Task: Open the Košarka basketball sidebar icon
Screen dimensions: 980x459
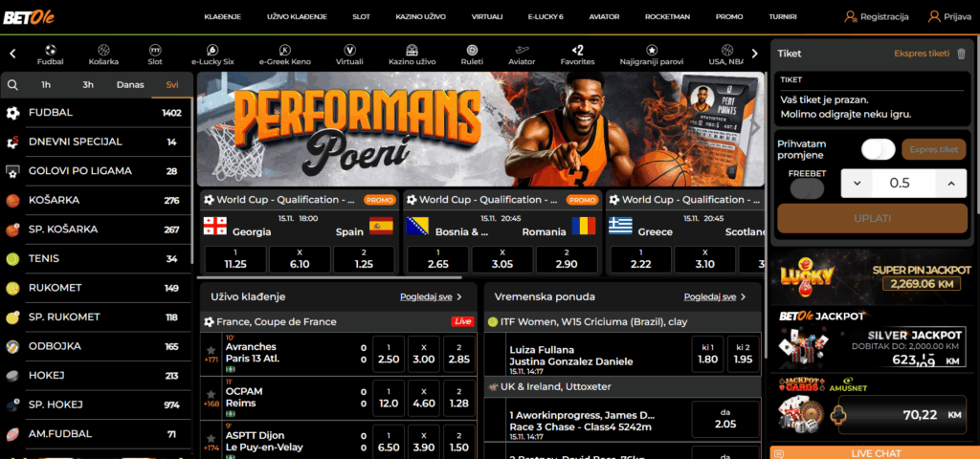Action: click(x=12, y=201)
